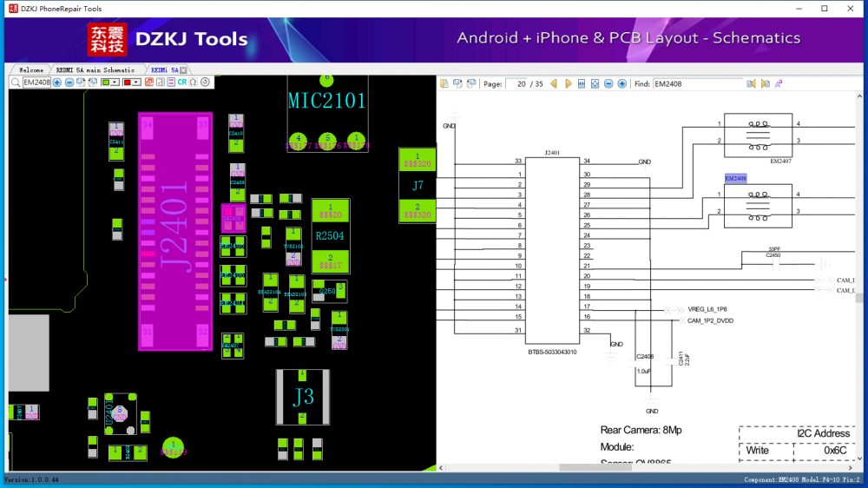868x488 pixels.
Task: Click the I2C Address table header
Action: coord(823,433)
